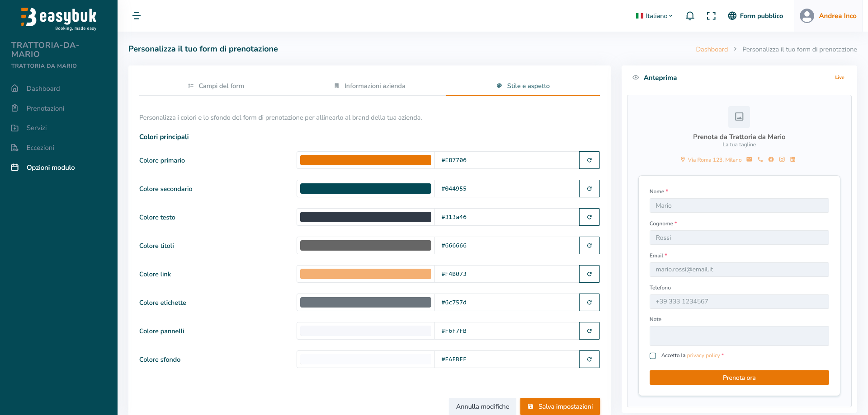Click the easybuk logo
The height and width of the screenshot is (415, 868).
point(59,19)
